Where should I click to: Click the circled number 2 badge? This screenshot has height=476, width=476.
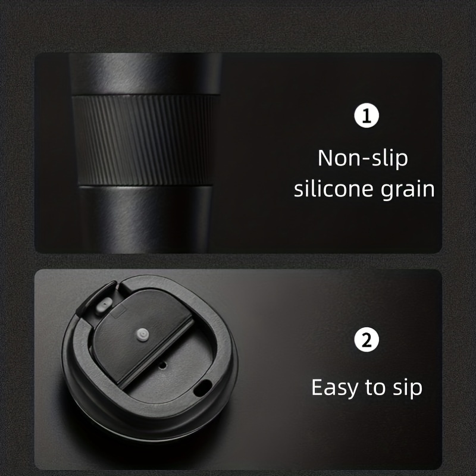pos(367,339)
